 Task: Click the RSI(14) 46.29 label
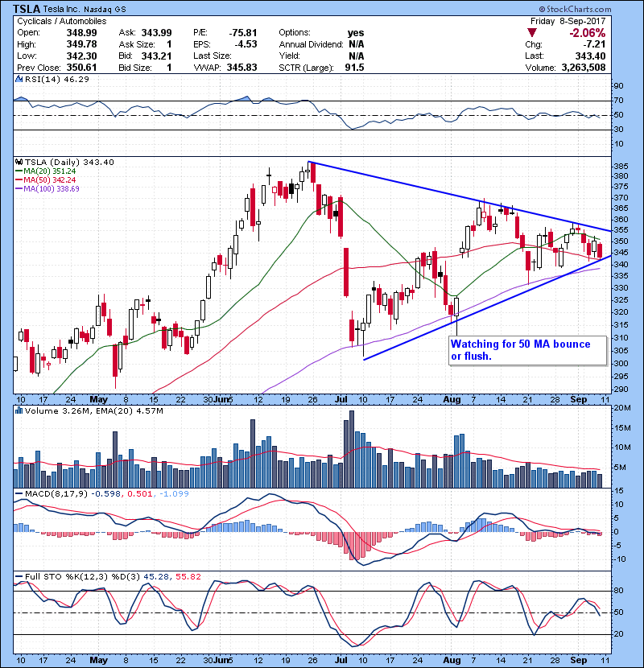(x=56, y=79)
